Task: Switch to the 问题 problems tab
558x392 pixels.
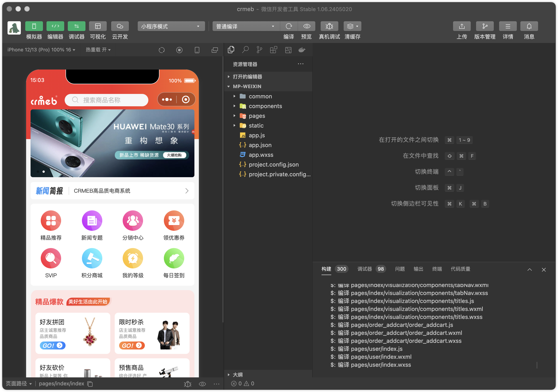Action: tap(400, 269)
